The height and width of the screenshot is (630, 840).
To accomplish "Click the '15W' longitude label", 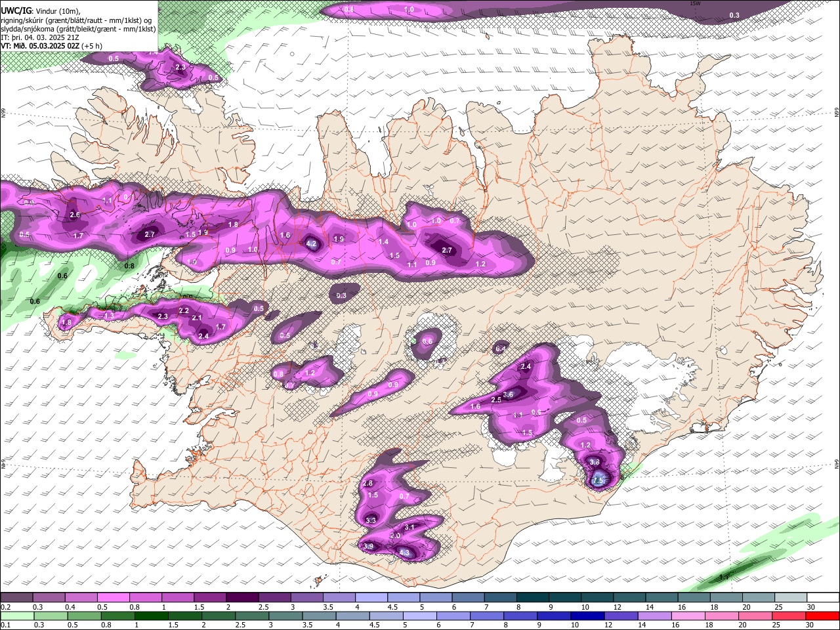I will click(x=695, y=3).
